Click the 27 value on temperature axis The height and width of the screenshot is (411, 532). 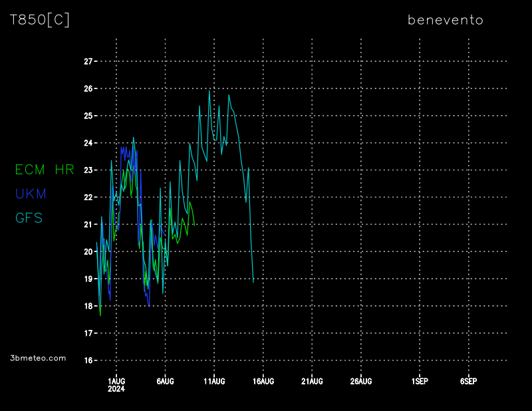pos(88,61)
